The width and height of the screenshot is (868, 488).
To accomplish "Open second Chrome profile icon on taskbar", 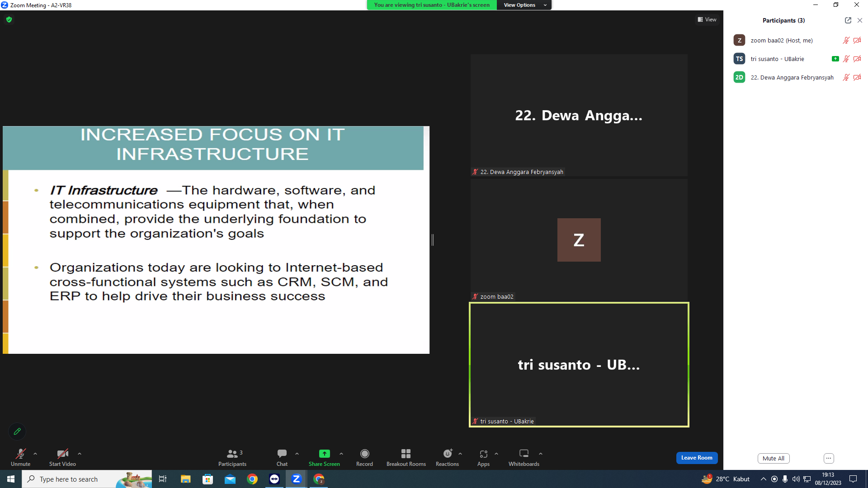I will 319,479.
